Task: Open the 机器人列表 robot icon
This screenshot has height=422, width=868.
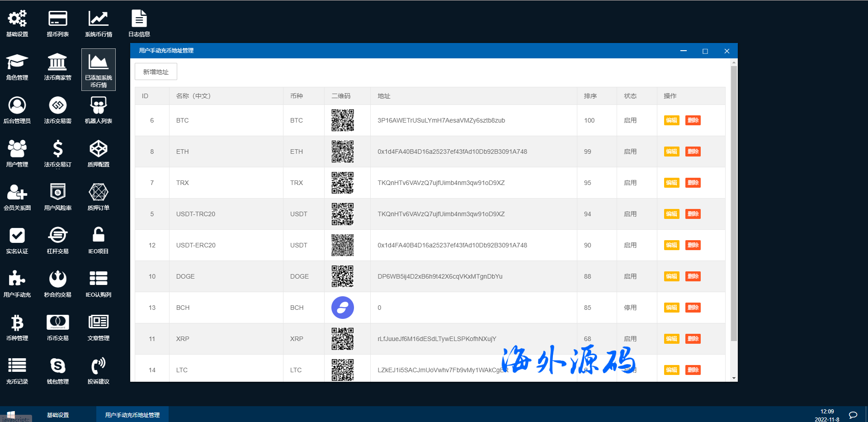Action: [x=99, y=106]
